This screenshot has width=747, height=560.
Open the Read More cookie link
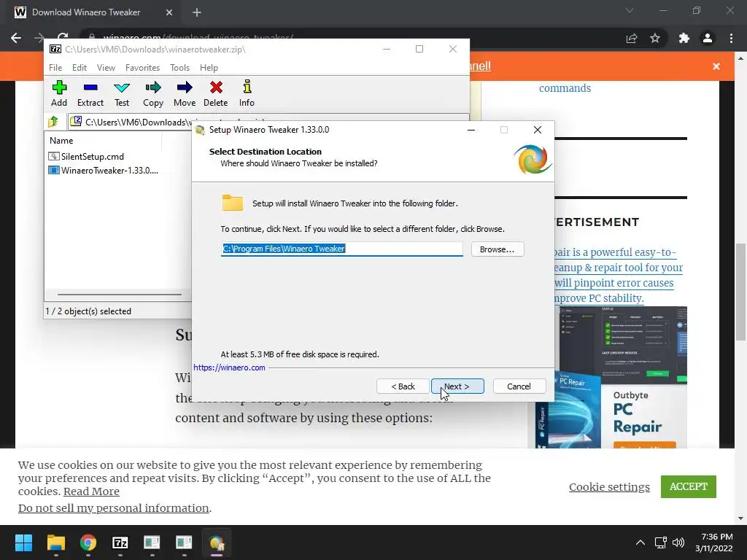[x=91, y=491]
